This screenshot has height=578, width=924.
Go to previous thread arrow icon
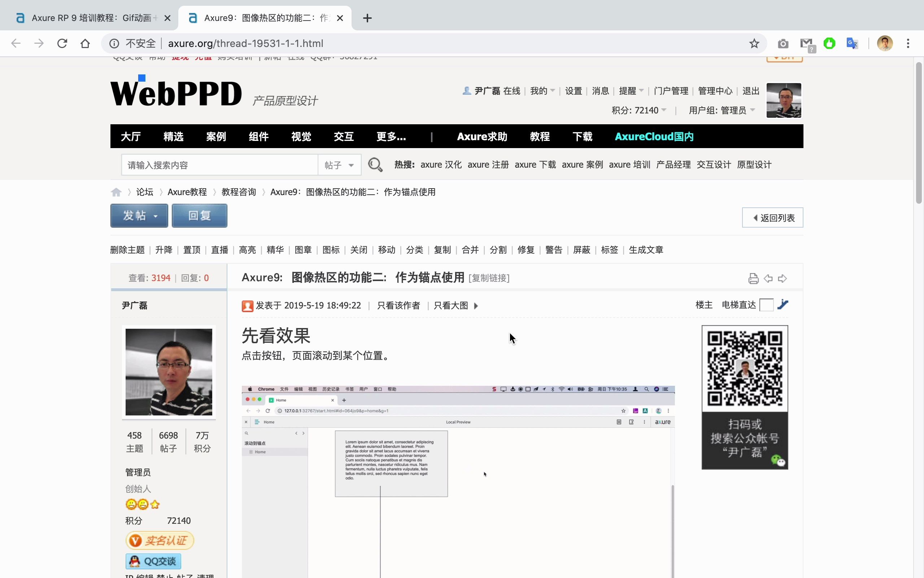coord(768,279)
